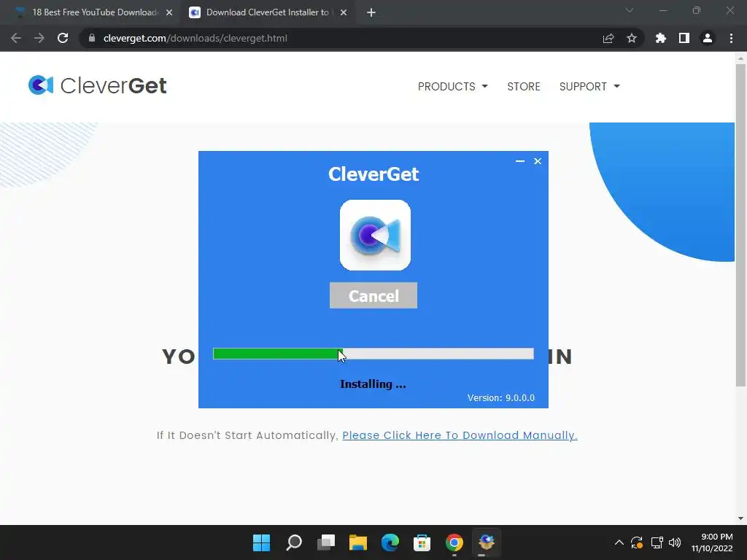747x560 pixels.
Task: Open the tab search chevron
Action: (630, 10)
